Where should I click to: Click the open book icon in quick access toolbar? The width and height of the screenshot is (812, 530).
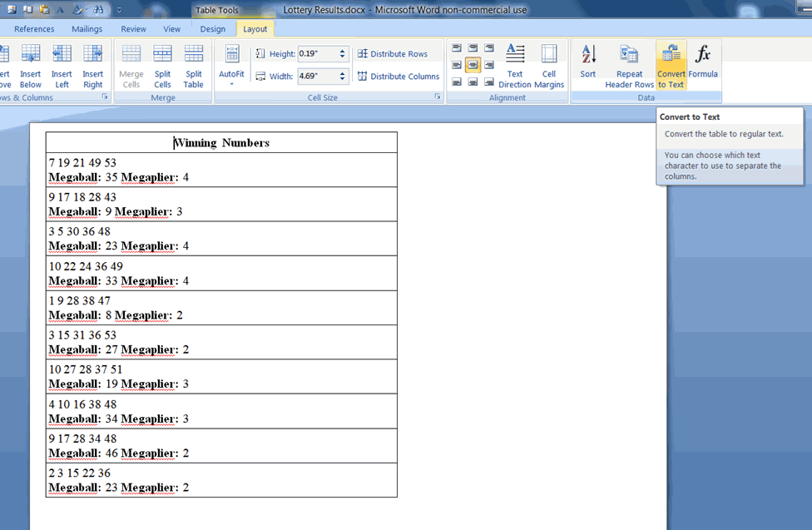point(27,9)
